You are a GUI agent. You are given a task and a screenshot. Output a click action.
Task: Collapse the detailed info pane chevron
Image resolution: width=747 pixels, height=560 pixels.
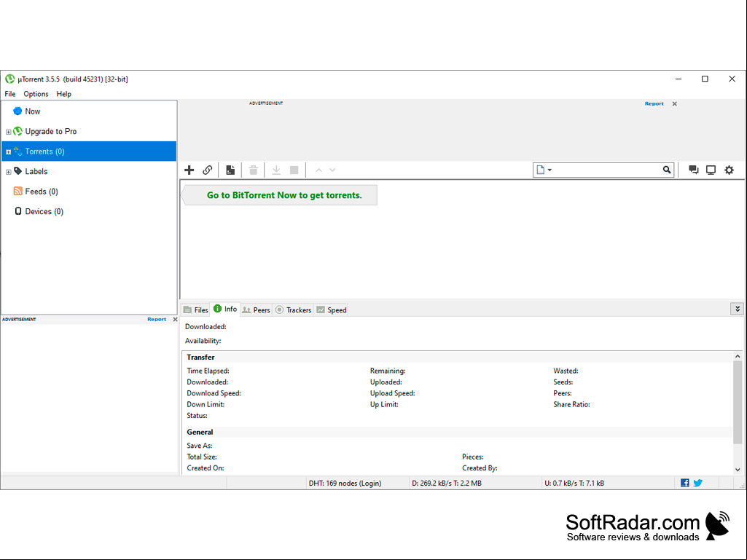(x=737, y=309)
